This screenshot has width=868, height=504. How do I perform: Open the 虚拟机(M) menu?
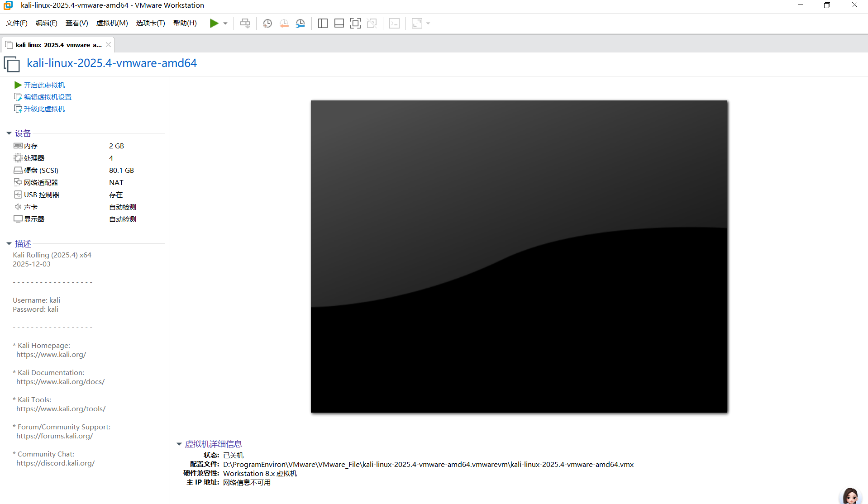(112, 23)
